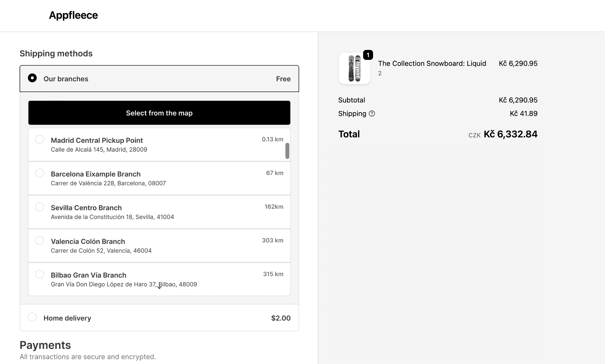Click The Collection Snowboard: Liquid title
This screenshot has width=605, height=364.
432,63
